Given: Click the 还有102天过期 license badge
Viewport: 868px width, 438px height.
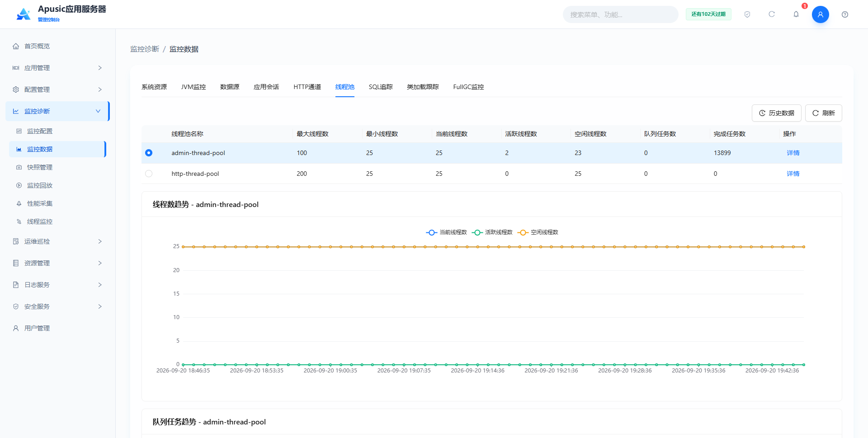Looking at the screenshot, I should [708, 14].
